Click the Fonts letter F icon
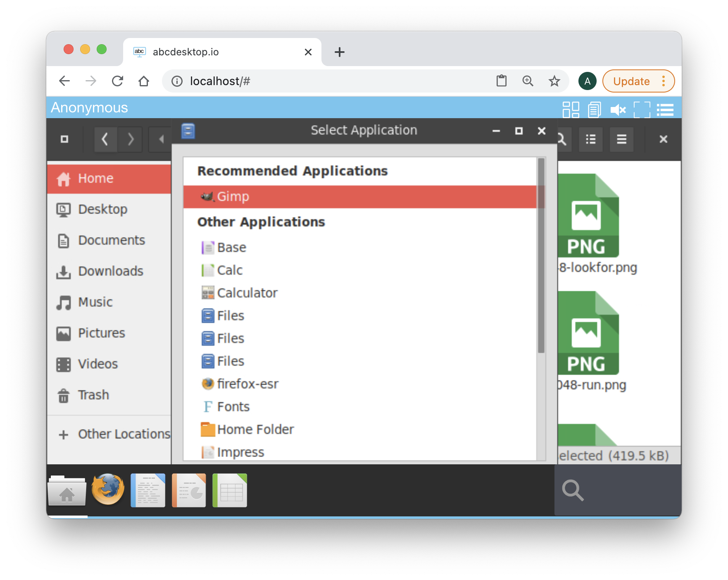Screen dimensions: 728x580 pyautogui.click(x=208, y=406)
